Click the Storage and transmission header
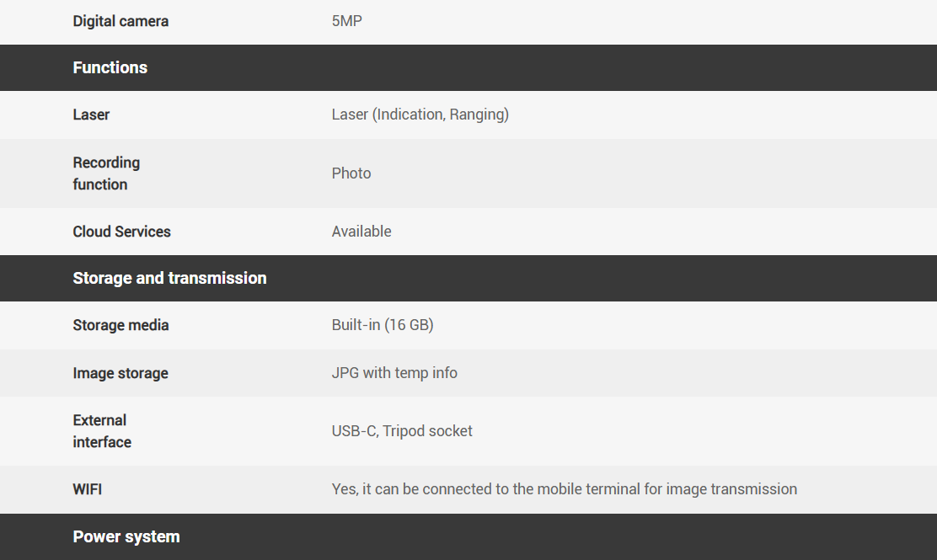 (169, 278)
